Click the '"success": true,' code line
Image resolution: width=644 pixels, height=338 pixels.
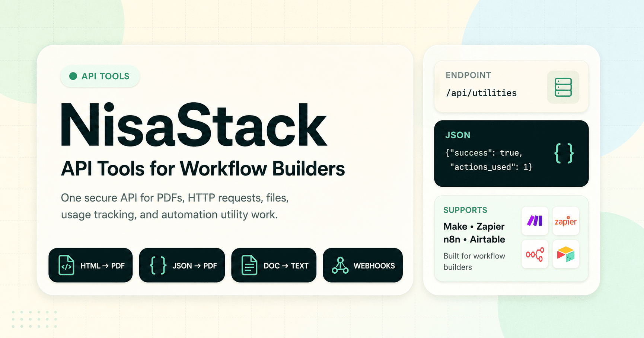click(484, 153)
